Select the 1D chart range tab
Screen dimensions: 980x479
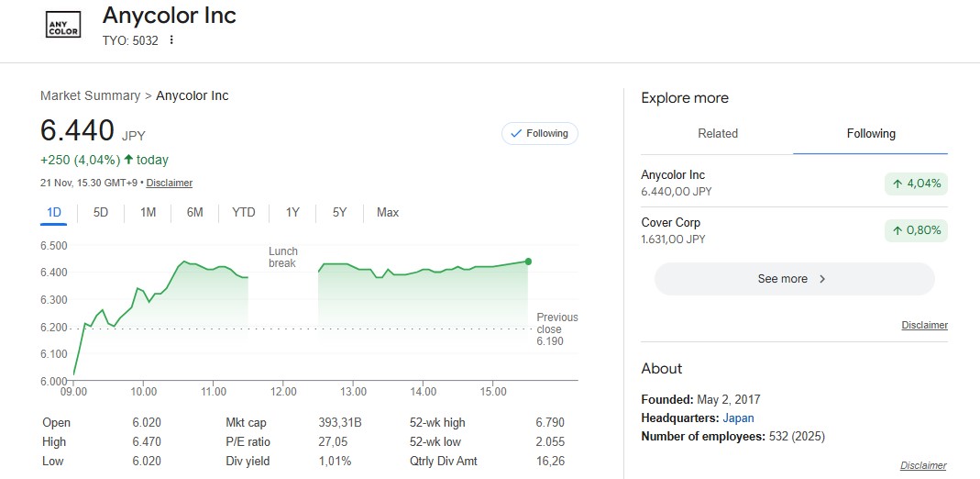click(54, 213)
